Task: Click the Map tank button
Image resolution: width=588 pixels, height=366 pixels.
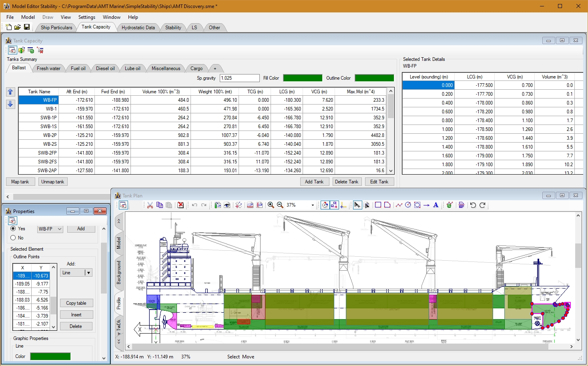Action: pos(20,182)
